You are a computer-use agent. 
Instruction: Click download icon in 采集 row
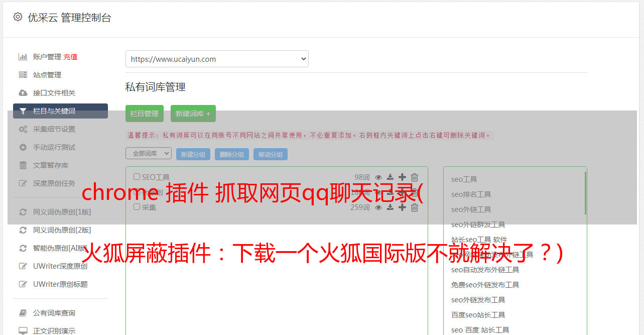pyautogui.click(x=390, y=207)
